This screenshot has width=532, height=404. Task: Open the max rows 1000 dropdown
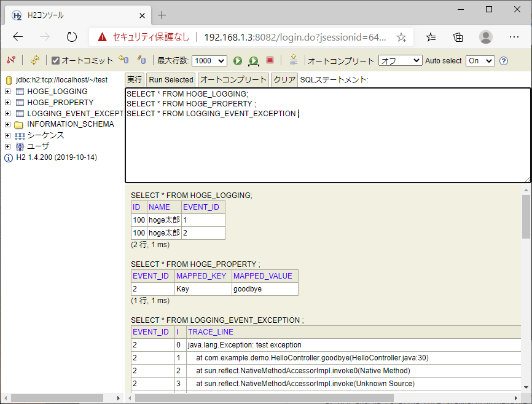209,61
